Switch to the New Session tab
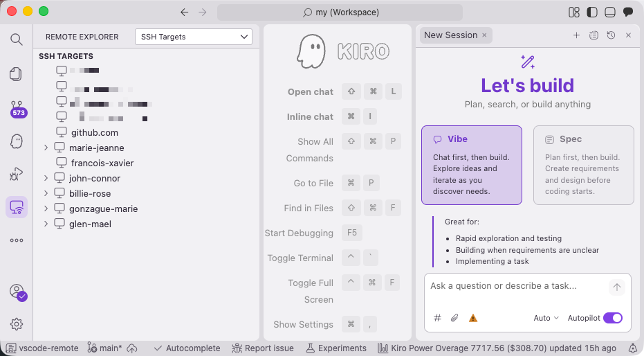This screenshot has height=356, width=644. coord(450,35)
